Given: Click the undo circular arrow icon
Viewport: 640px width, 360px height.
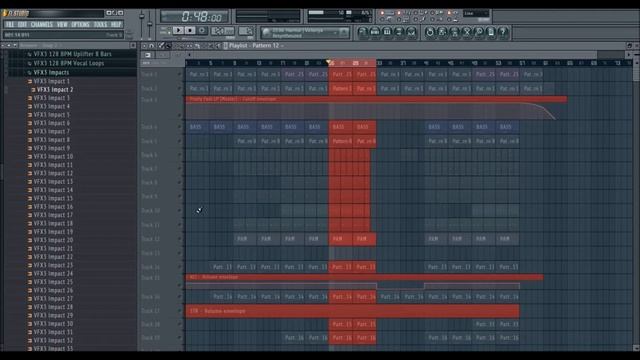Looking at the screenshot, I should tap(430, 32).
